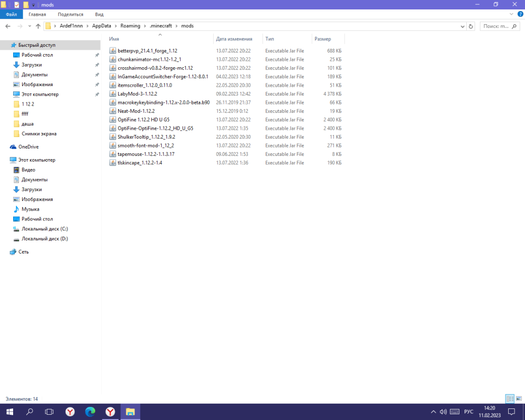Open touch keyboard tray icon

click(x=454, y=412)
